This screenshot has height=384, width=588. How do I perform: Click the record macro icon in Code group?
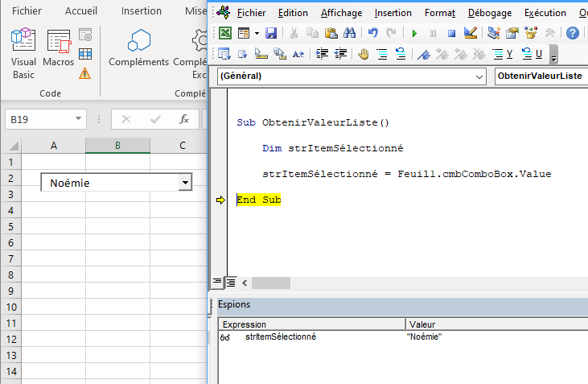point(85,35)
